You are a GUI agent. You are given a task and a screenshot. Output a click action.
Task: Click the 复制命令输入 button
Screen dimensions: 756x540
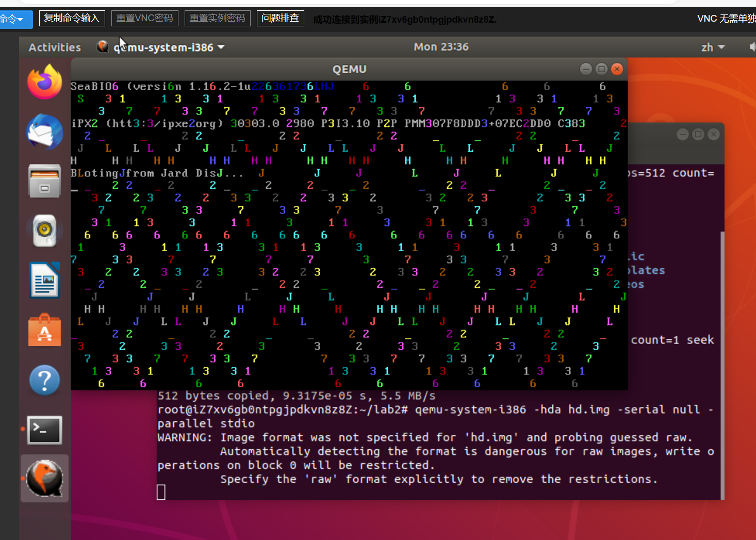72,19
